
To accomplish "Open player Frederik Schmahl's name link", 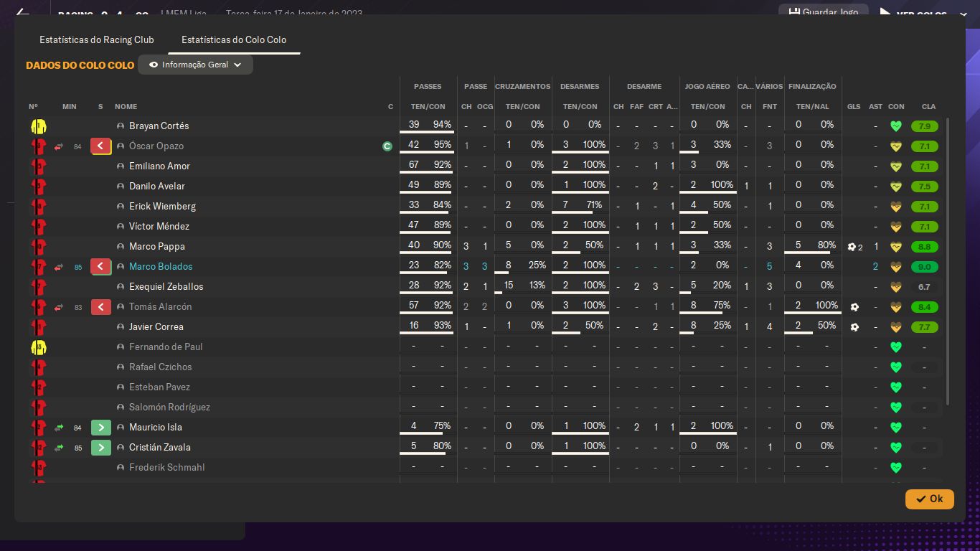I will 167,468.
